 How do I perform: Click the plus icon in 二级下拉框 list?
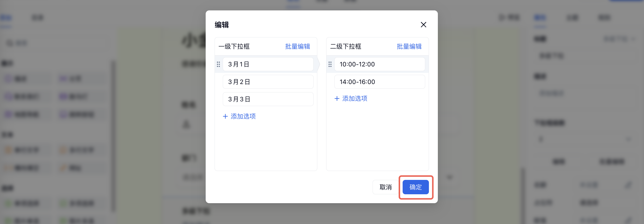337,98
